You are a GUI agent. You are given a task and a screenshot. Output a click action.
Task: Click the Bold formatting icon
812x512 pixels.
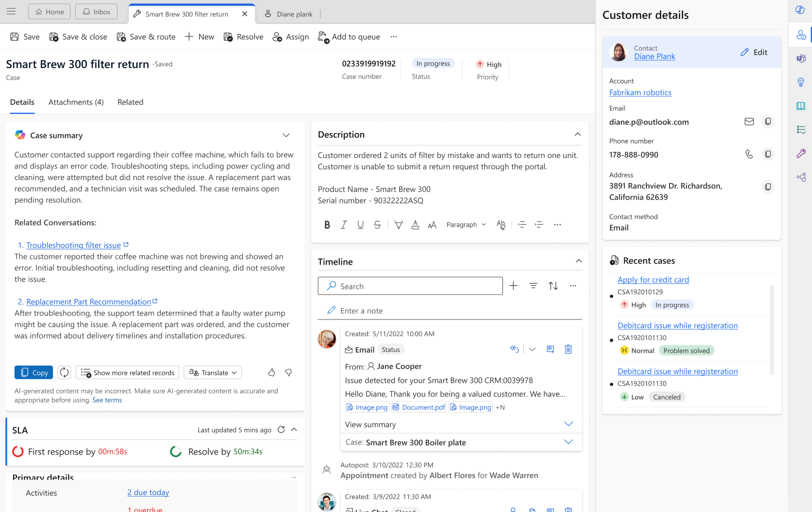pos(327,225)
